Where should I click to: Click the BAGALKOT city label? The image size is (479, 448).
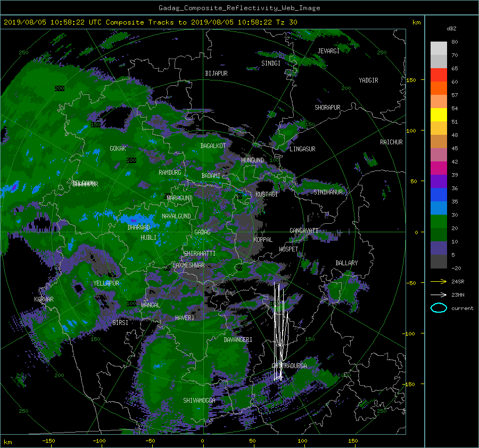213,146
